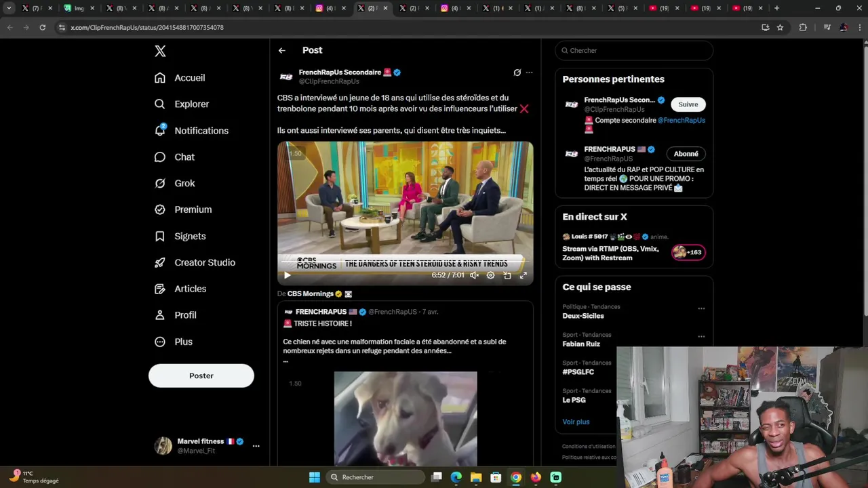
Task: Open a new browser tab
Action: pos(776,8)
